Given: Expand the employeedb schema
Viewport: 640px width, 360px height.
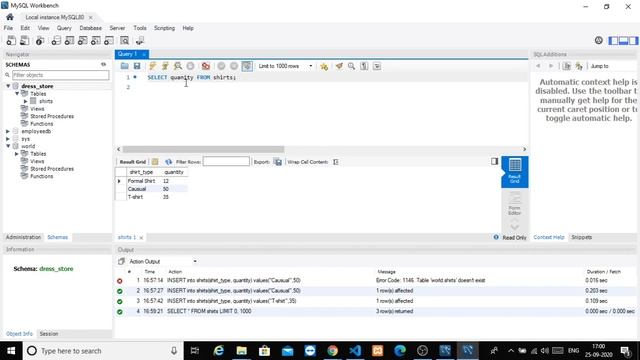Looking at the screenshot, I should (8, 131).
